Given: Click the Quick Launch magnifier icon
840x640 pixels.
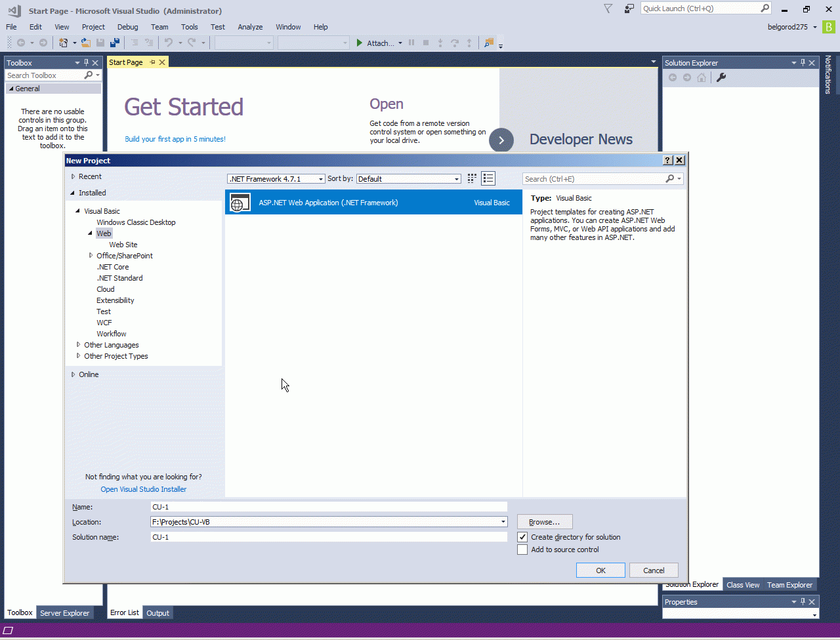Looking at the screenshot, I should tap(765, 9).
